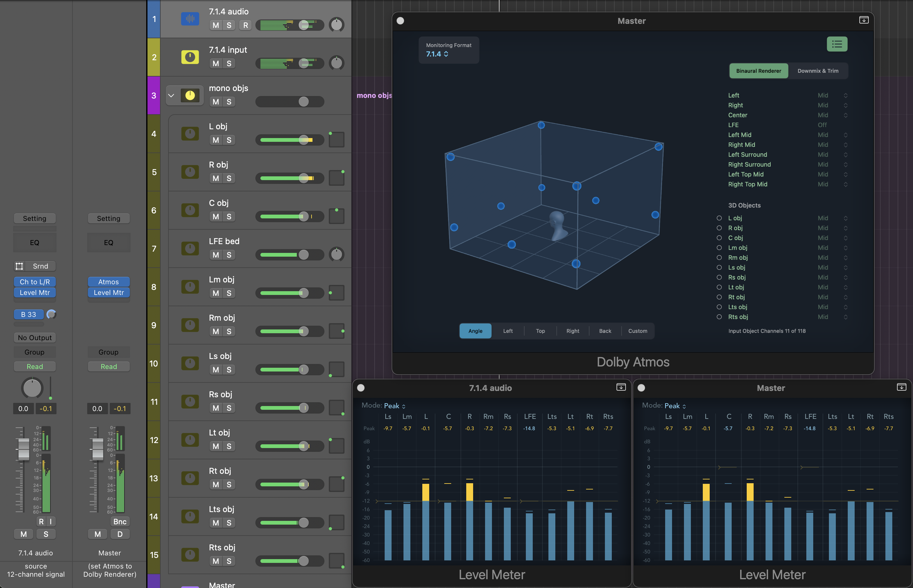Image resolution: width=913 pixels, height=588 pixels.
Task: Click the pan knob on 7.1.4 audio strip
Action: click(x=32, y=388)
